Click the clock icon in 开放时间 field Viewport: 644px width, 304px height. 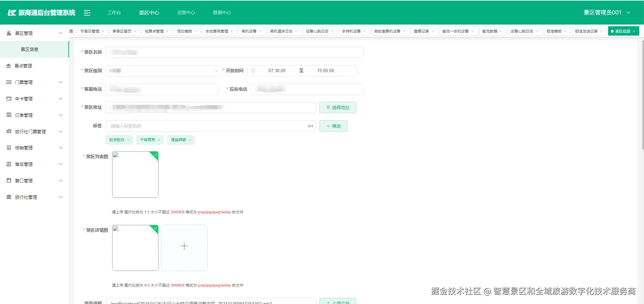pos(253,71)
